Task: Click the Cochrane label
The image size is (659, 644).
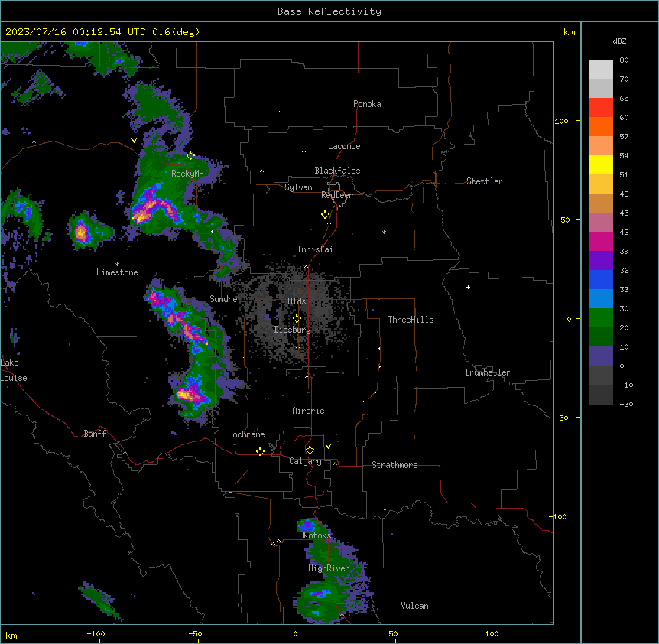Action: [x=246, y=434]
